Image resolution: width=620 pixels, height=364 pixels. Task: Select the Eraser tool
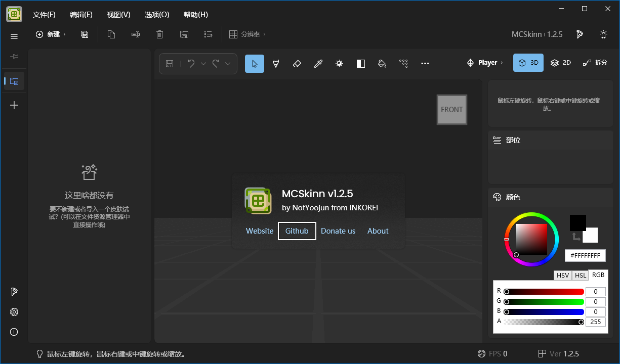click(x=297, y=63)
